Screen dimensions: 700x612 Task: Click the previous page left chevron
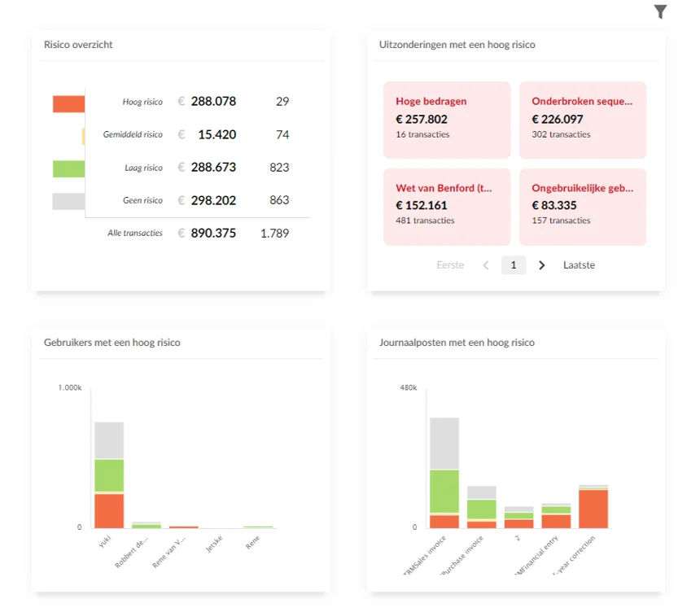[x=486, y=265]
